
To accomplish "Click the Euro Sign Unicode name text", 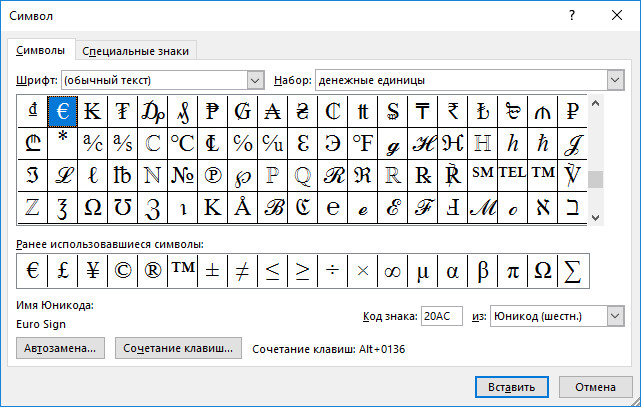I will click(x=41, y=324).
